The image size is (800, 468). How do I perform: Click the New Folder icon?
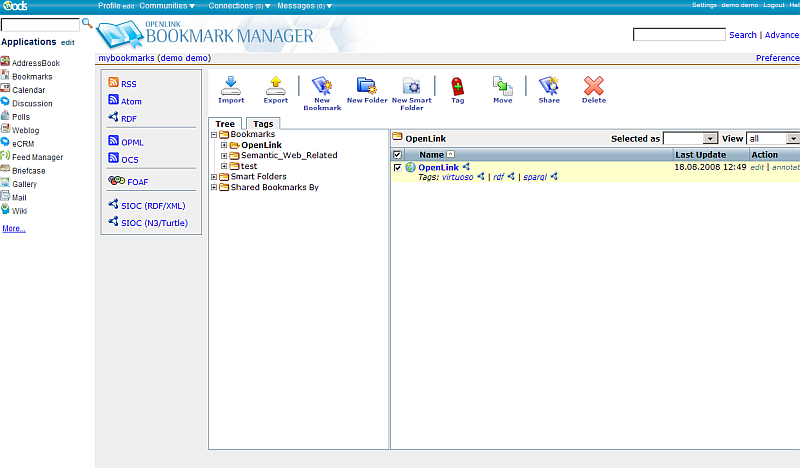tap(367, 88)
